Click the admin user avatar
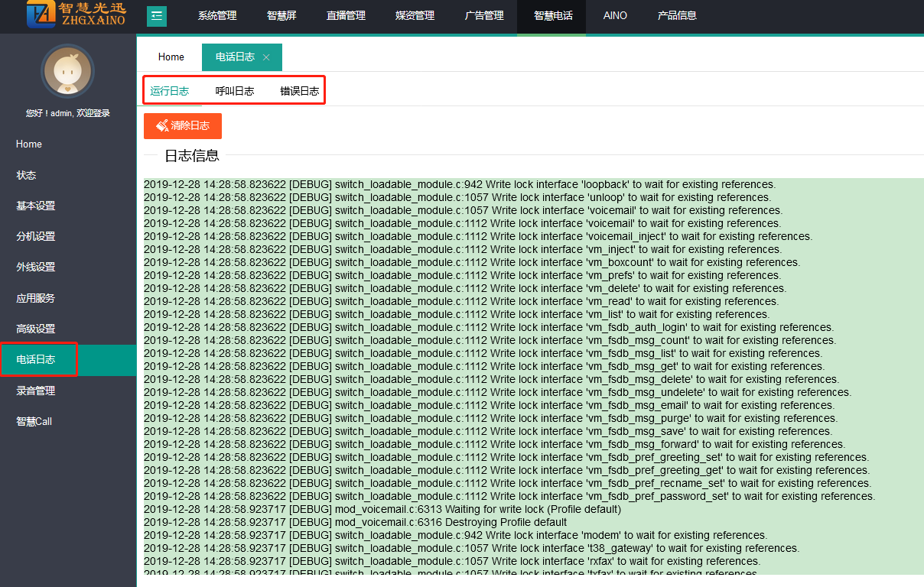This screenshot has width=924, height=587. pyautogui.click(x=67, y=71)
